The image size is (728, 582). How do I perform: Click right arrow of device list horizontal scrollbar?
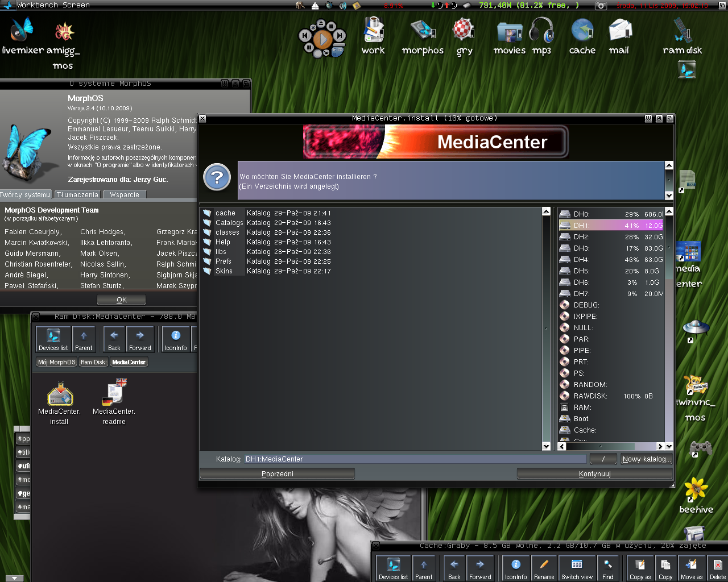pos(660,446)
